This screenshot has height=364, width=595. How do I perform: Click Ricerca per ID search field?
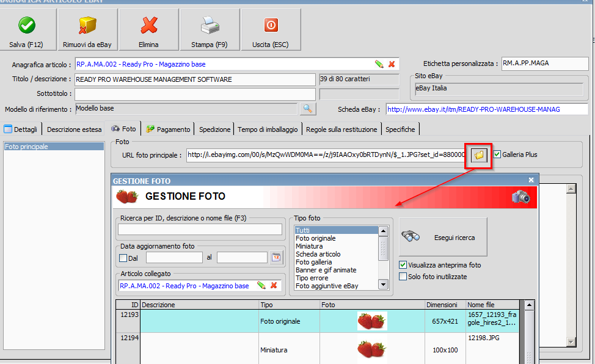pos(200,229)
